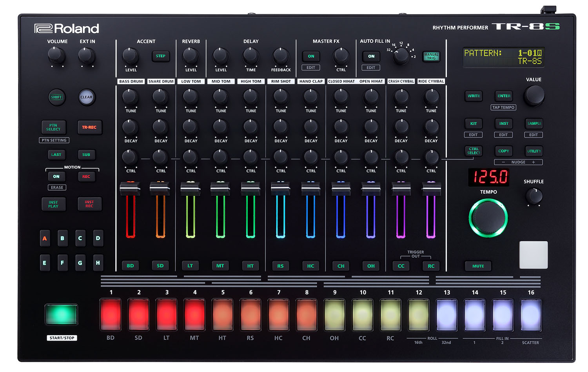
Task: Toggle the MOTION ON button
Action: point(56,177)
